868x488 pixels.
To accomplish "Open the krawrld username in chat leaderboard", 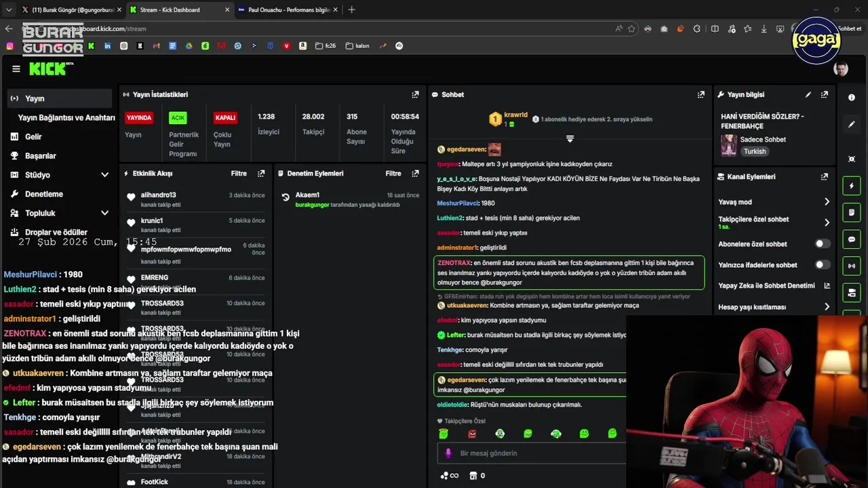I will (516, 115).
